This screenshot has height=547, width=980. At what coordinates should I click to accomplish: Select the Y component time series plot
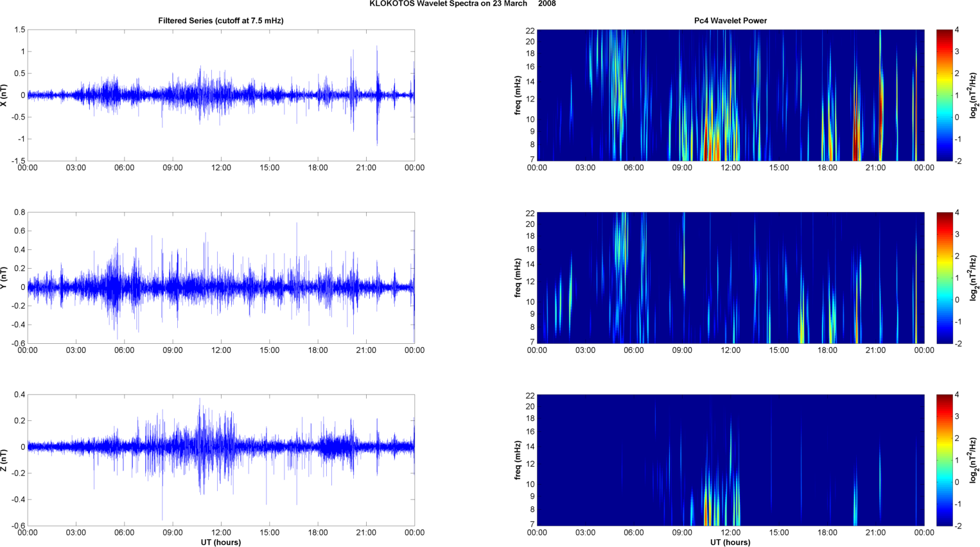(x=221, y=278)
